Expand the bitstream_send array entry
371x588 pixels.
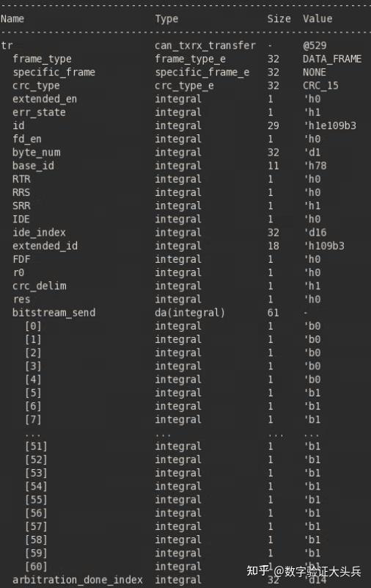tap(54, 313)
